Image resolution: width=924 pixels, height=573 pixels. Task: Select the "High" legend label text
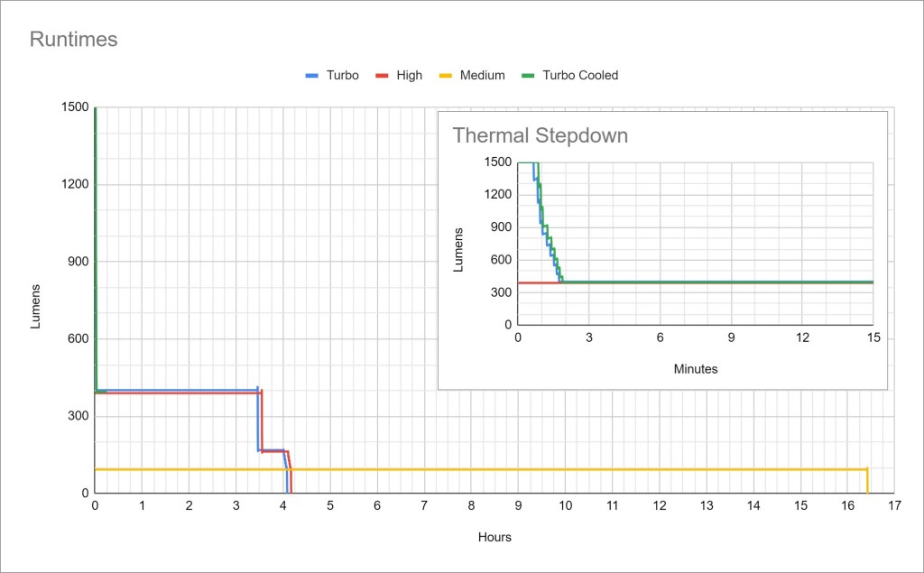[x=409, y=76]
